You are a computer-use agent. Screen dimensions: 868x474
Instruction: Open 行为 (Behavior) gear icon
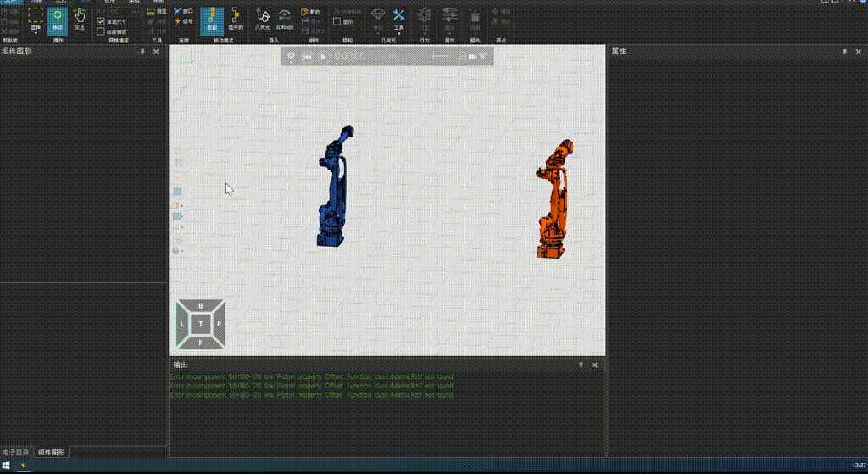(x=424, y=15)
